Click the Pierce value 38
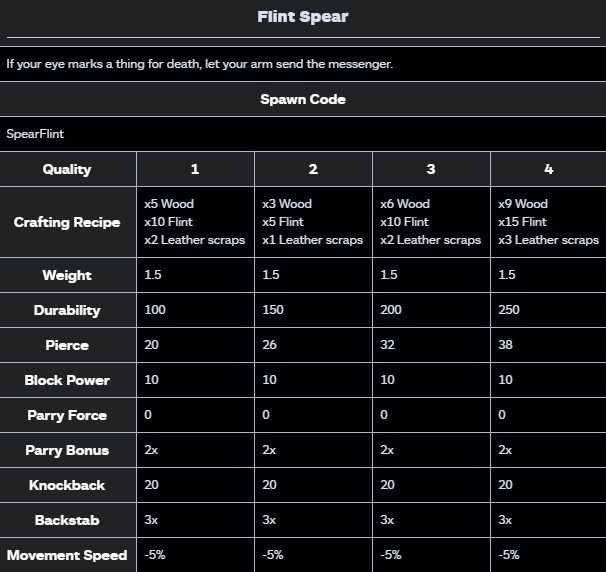606x572 pixels. pos(505,345)
